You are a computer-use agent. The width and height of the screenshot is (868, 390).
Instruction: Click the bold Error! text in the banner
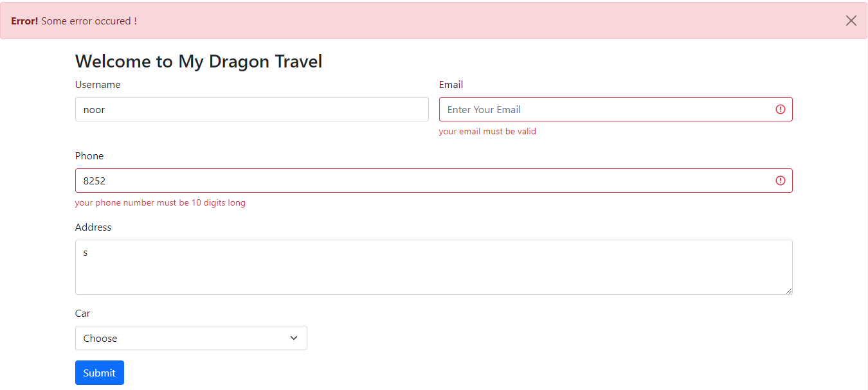point(24,20)
